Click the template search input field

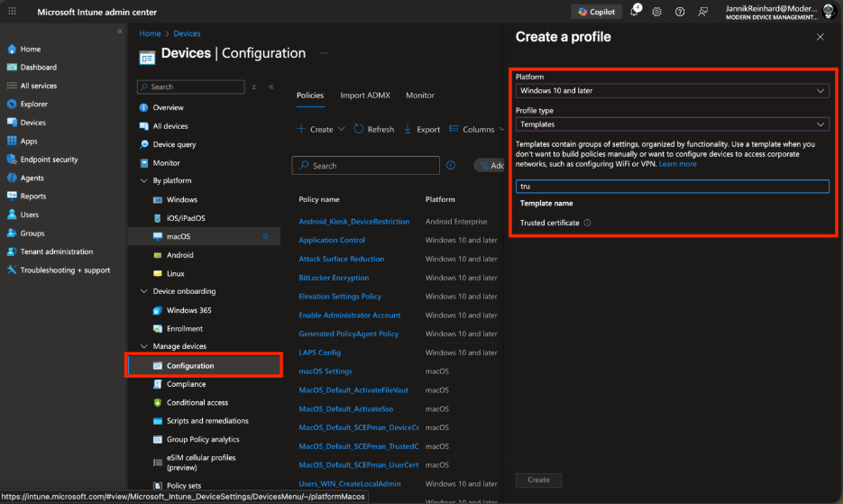point(672,187)
